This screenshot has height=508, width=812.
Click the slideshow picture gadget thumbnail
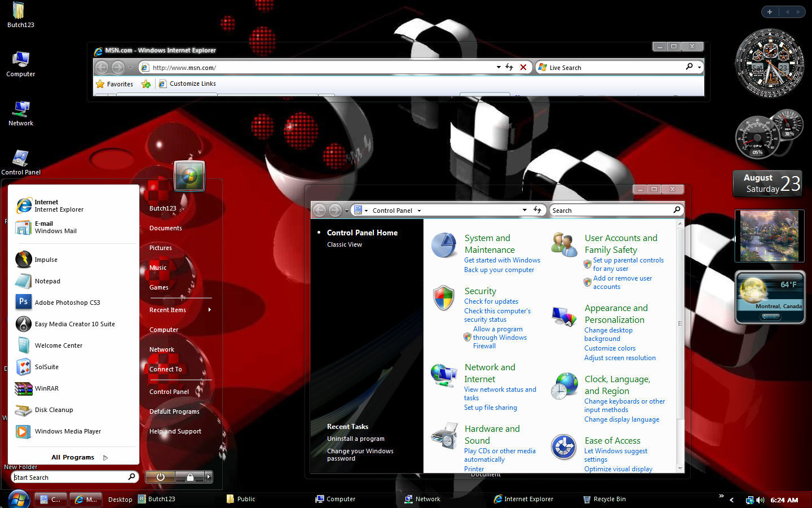769,236
